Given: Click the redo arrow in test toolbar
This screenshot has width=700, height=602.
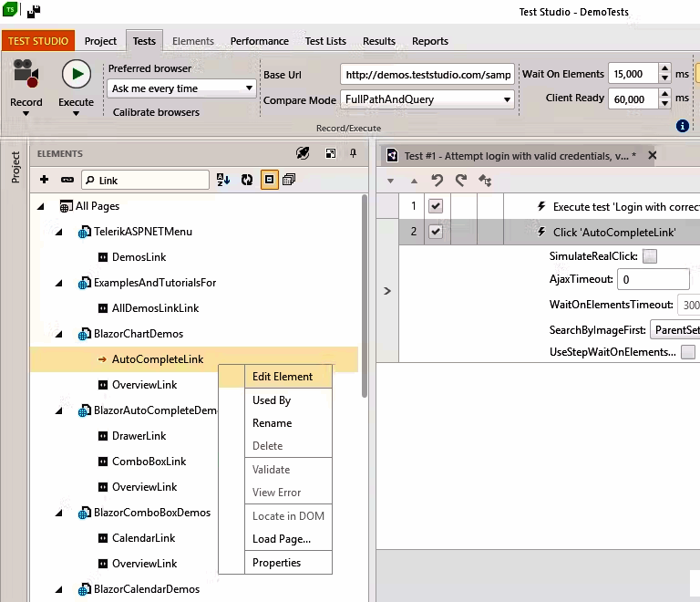Looking at the screenshot, I should tap(460, 181).
